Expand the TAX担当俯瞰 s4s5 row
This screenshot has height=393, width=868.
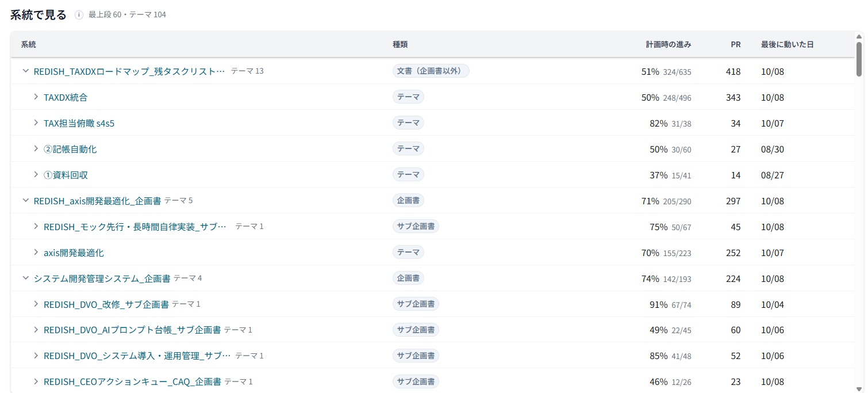click(x=36, y=123)
